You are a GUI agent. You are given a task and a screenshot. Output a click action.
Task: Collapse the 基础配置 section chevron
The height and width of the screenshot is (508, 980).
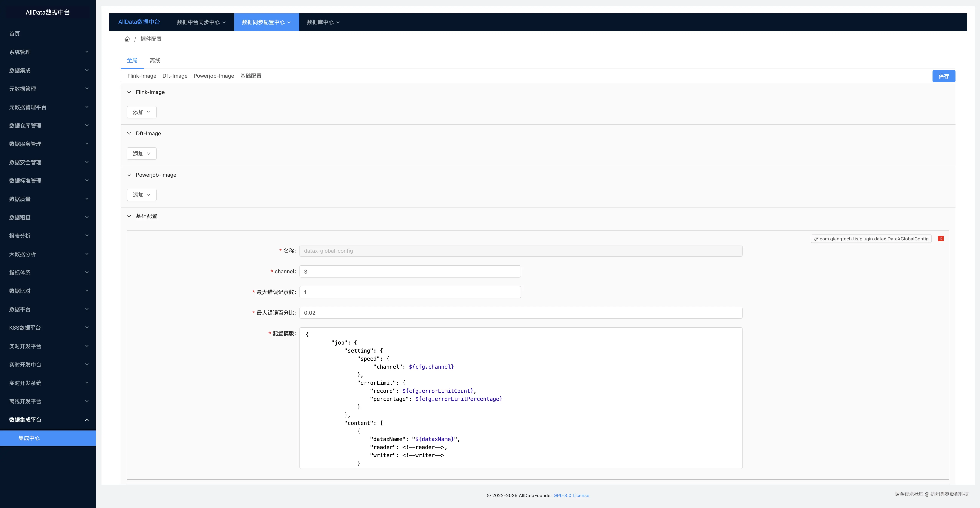pos(129,216)
